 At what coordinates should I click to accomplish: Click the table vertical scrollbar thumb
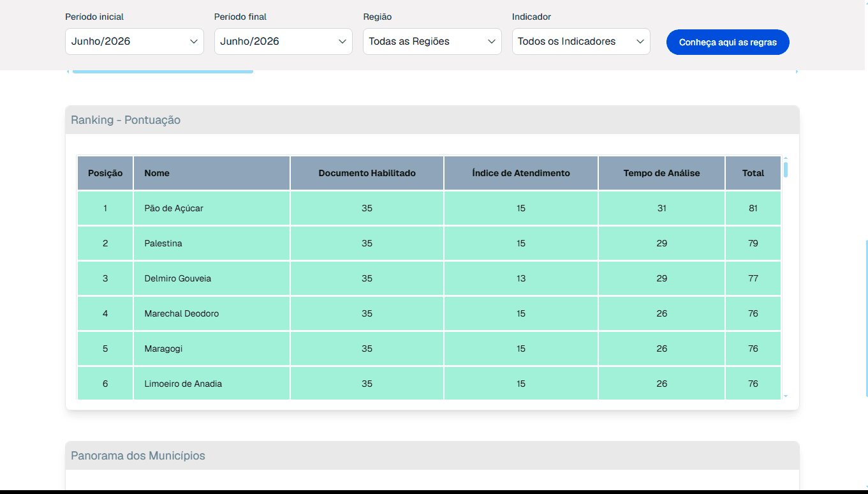786,170
